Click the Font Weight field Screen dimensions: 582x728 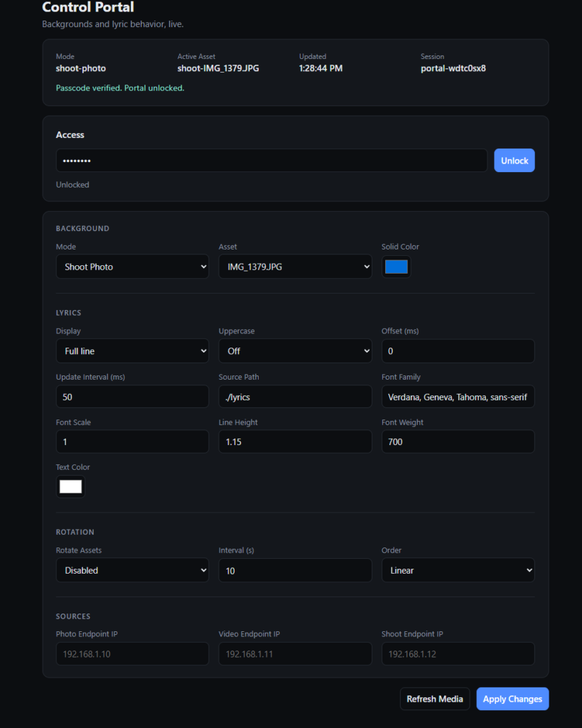click(458, 441)
